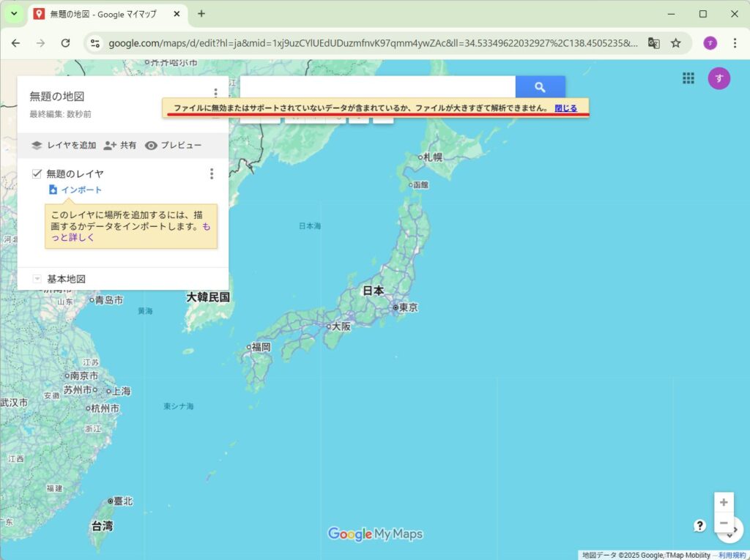Expand the 基本地図 base map options
Image resolution: width=750 pixels, height=560 pixels.
(37, 279)
